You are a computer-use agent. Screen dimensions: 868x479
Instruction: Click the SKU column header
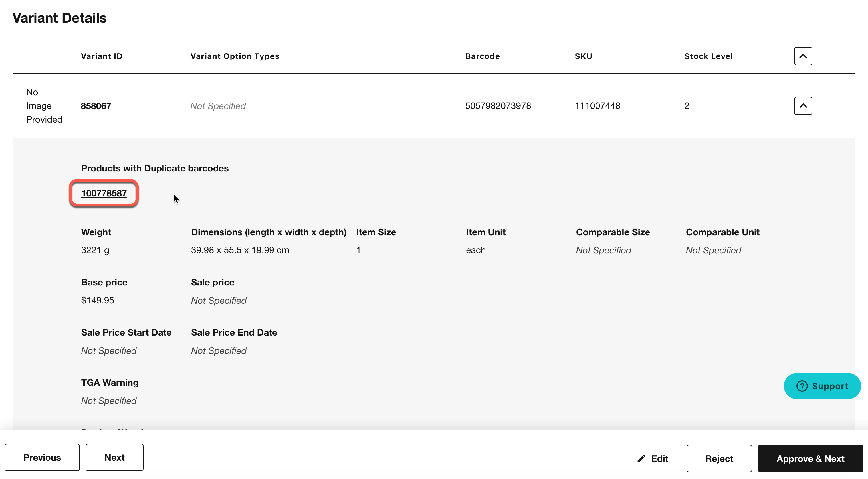583,56
